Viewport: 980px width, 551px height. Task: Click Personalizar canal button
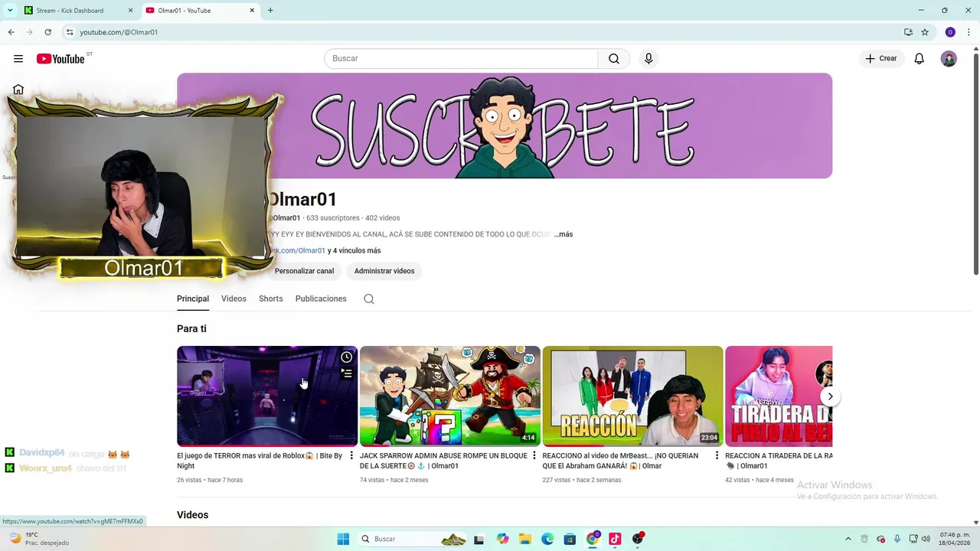click(x=304, y=271)
